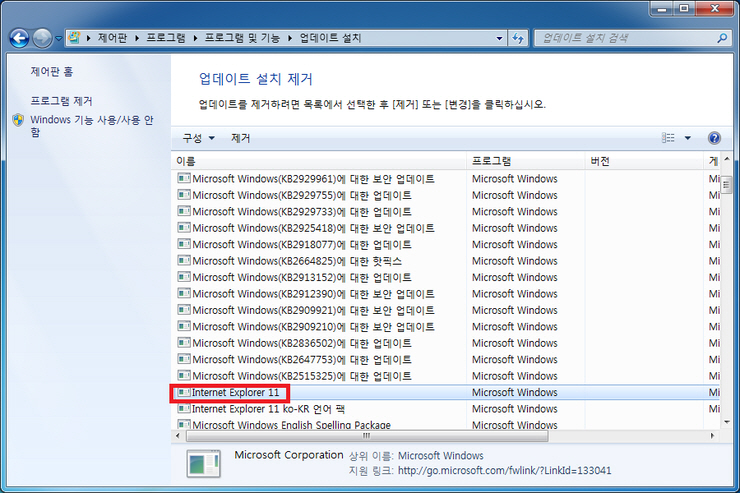This screenshot has height=493, width=740.
Task: Click Microsoft Windows cell in Internet Explorer 11 row
Action: pos(515,393)
